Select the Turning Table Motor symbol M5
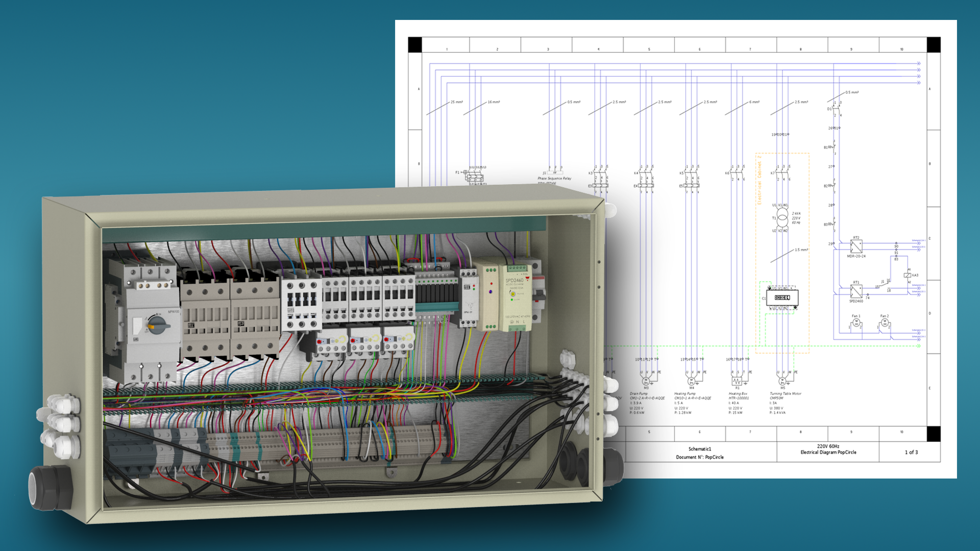Viewport: 980px width, 551px height. point(782,381)
